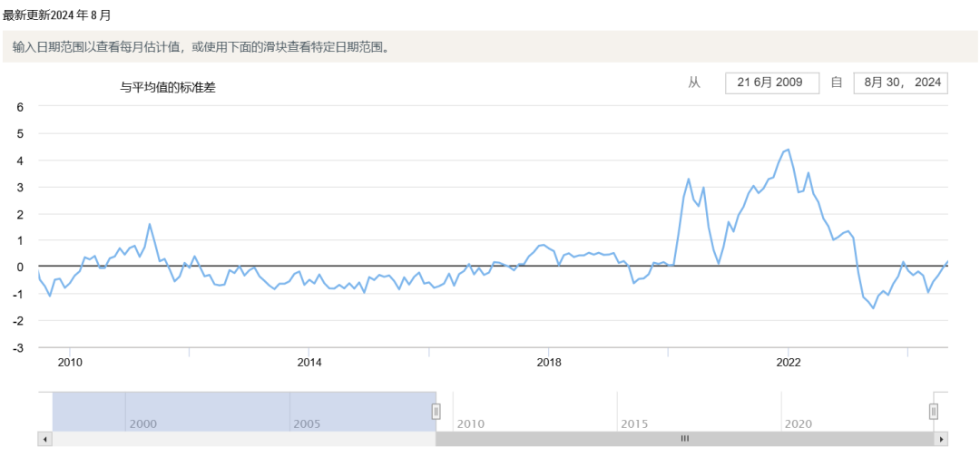Select 2010 in the navigator timeline
The height and width of the screenshot is (457, 980).
point(471,423)
